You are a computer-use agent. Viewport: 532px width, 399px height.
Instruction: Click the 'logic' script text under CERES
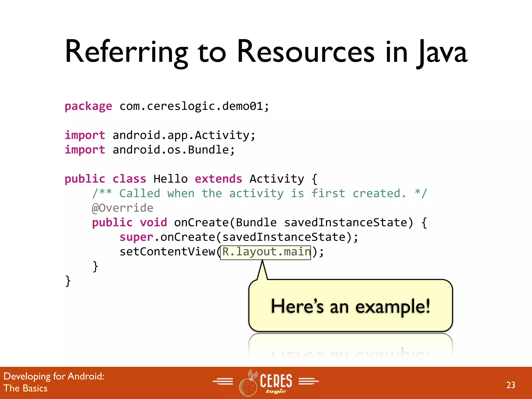pos(276,391)
